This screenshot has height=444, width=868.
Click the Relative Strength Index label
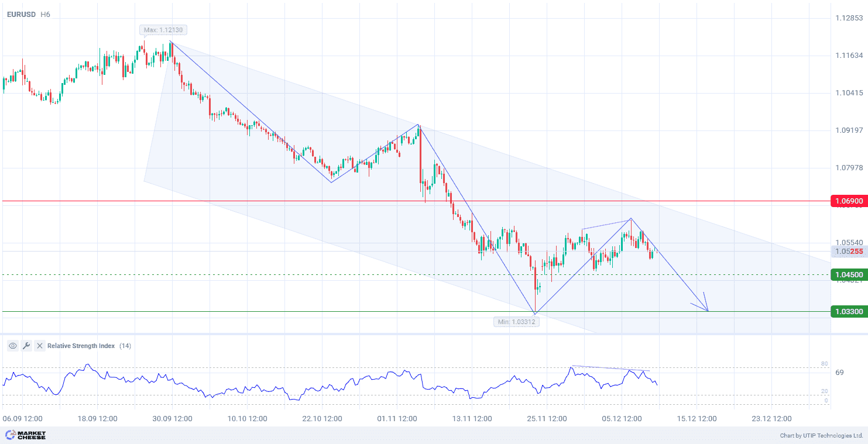81,346
